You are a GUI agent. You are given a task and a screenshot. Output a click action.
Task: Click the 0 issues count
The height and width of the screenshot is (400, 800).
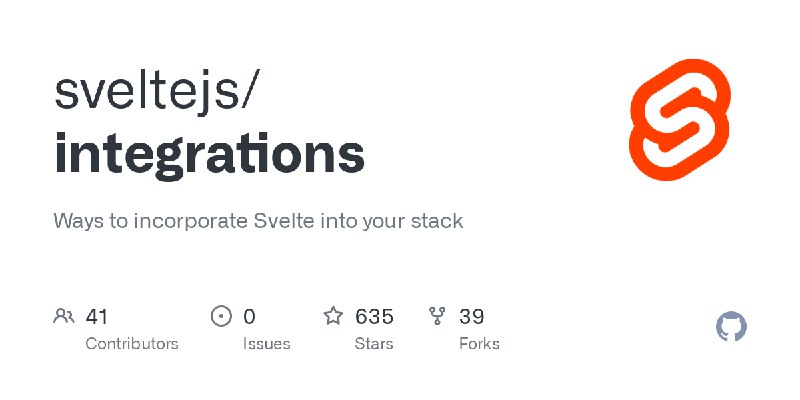tap(249, 317)
